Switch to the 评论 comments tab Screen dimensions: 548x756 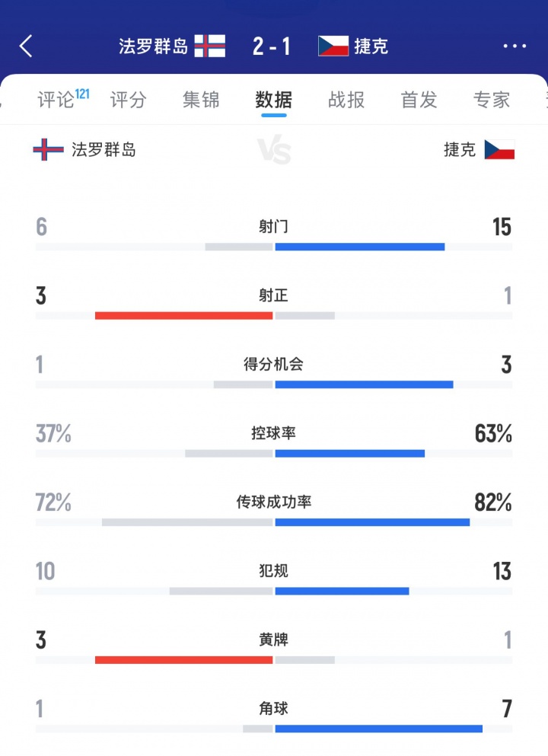56,100
